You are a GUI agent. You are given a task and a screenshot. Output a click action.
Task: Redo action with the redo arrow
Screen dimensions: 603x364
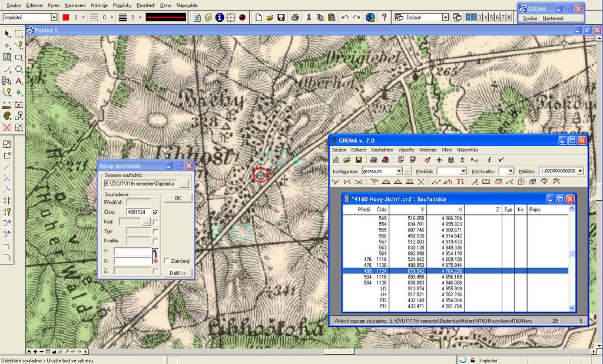356,17
